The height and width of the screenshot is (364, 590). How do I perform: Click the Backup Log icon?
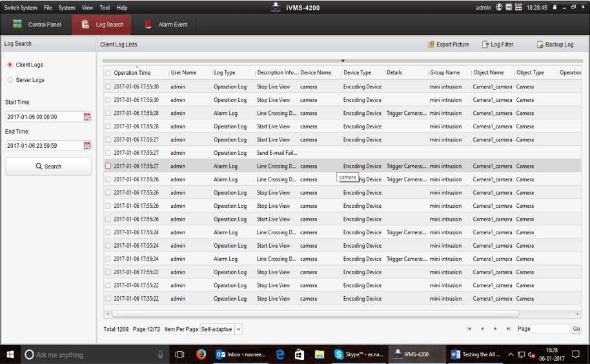[x=540, y=45]
